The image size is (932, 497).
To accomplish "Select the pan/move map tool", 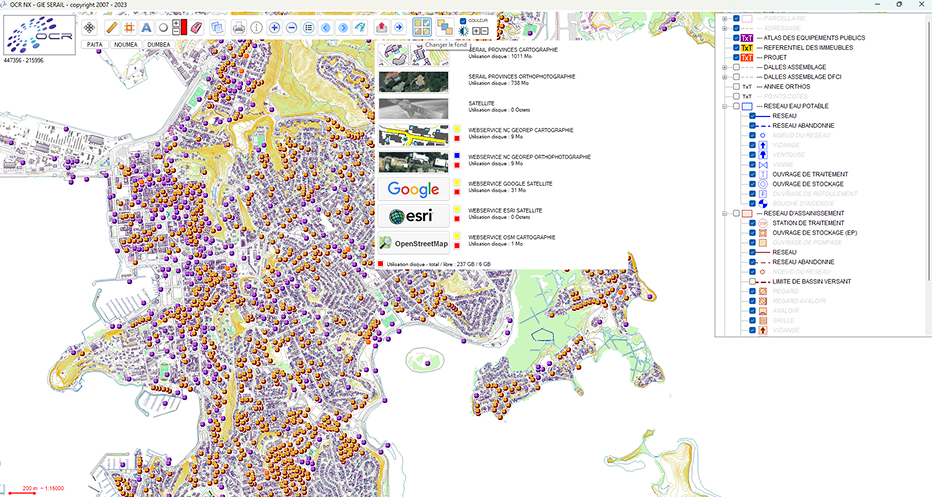I will pyautogui.click(x=89, y=27).
